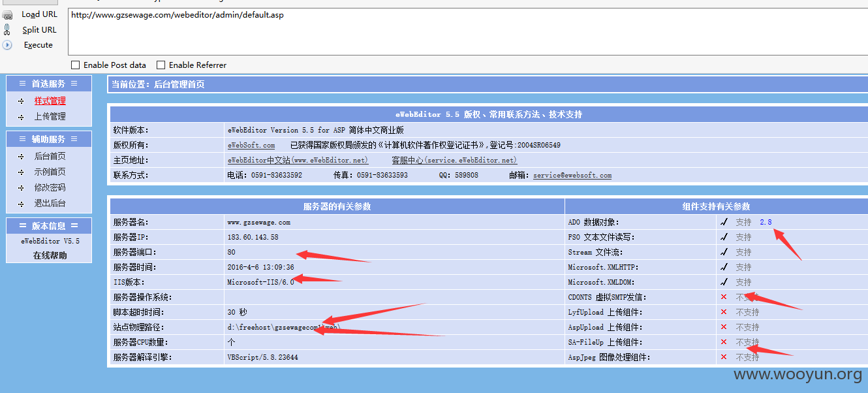Screen dimensions: 868x393
Task: Click the 辅助服务 panel header
Action: point(49,139)
